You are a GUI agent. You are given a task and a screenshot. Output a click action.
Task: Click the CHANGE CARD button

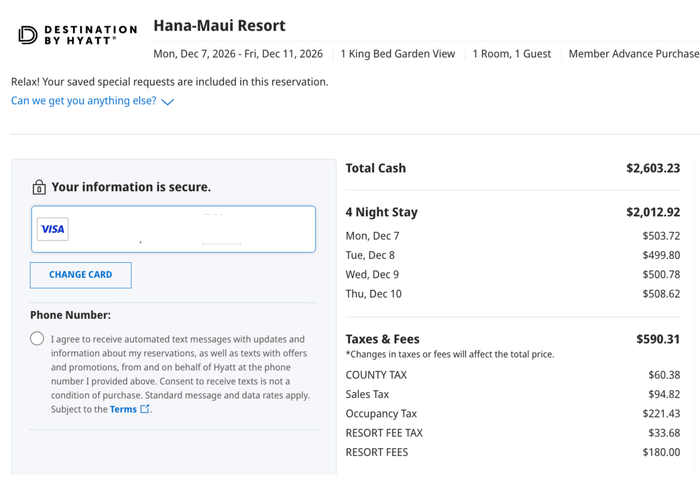81,275
